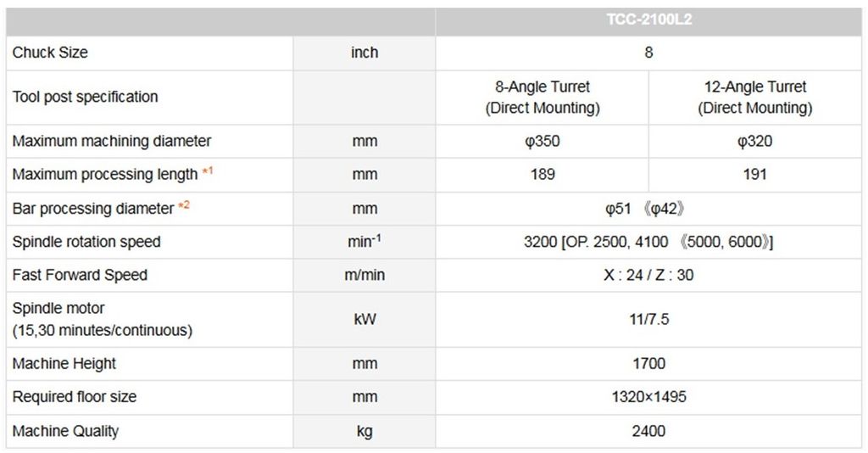Select the Machine Height value 1700
The height and width of the screenshot is (453, 868).
(648, 363)
